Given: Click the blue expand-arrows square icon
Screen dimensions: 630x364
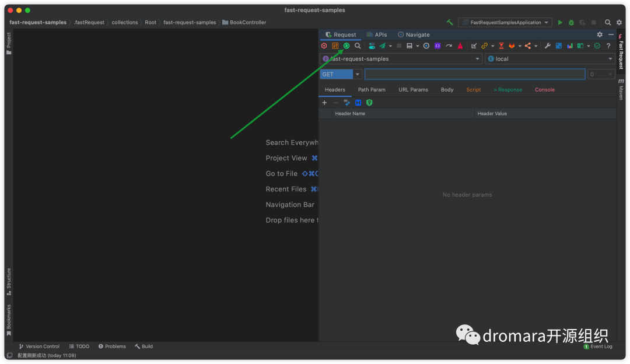Looking at the screenshot, I should (x=559, y=46).
